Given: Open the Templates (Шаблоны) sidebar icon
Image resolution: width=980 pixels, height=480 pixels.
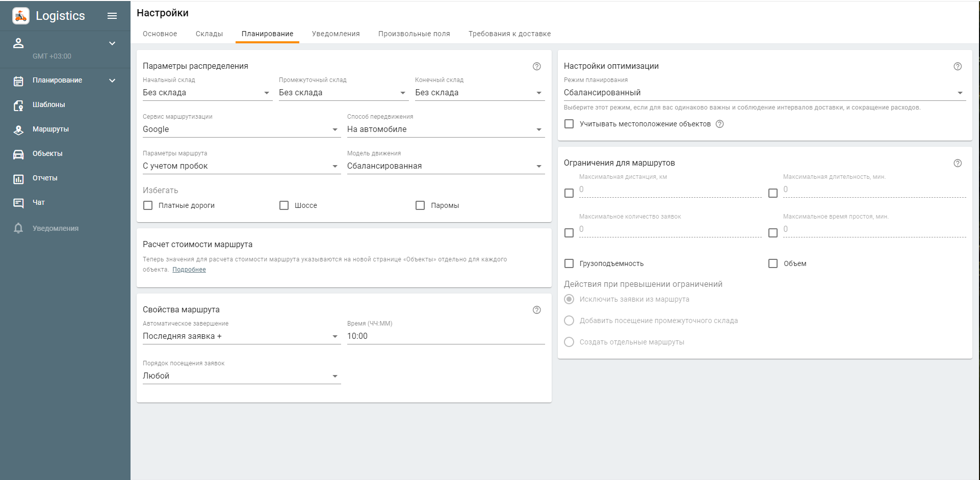Looking at the screenshot, I should 18,105.
